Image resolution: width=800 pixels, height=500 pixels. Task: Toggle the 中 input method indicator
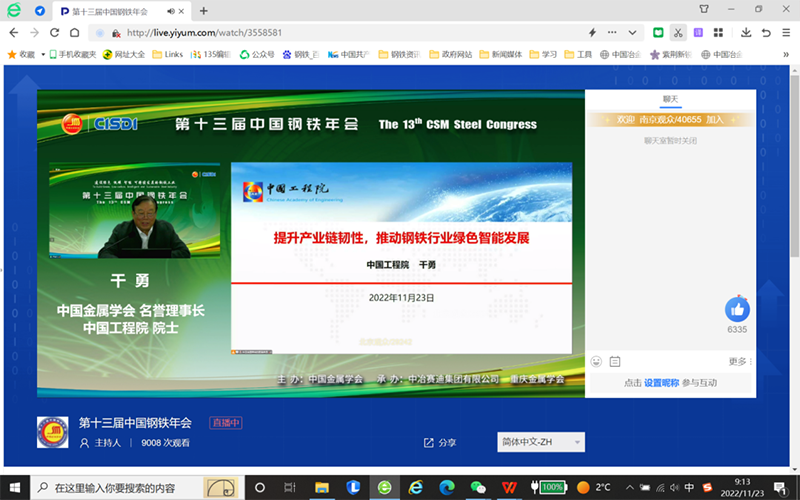point(688,487)
